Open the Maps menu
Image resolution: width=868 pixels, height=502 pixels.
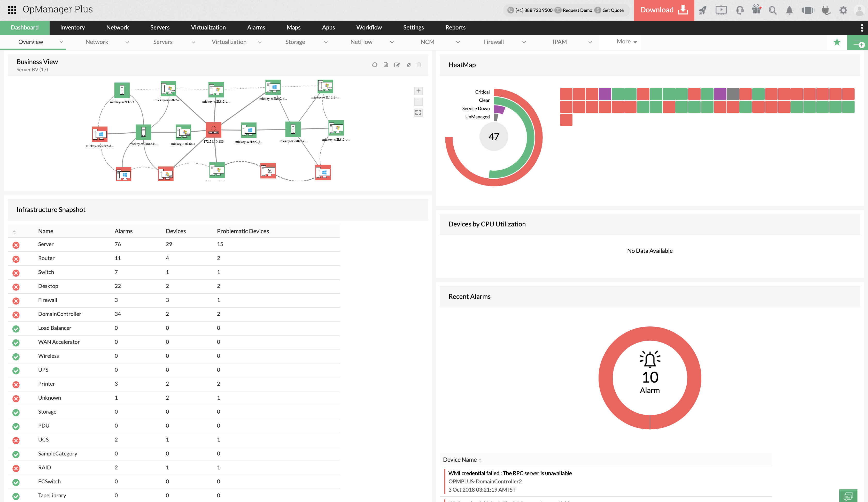(x=293, y=28)
